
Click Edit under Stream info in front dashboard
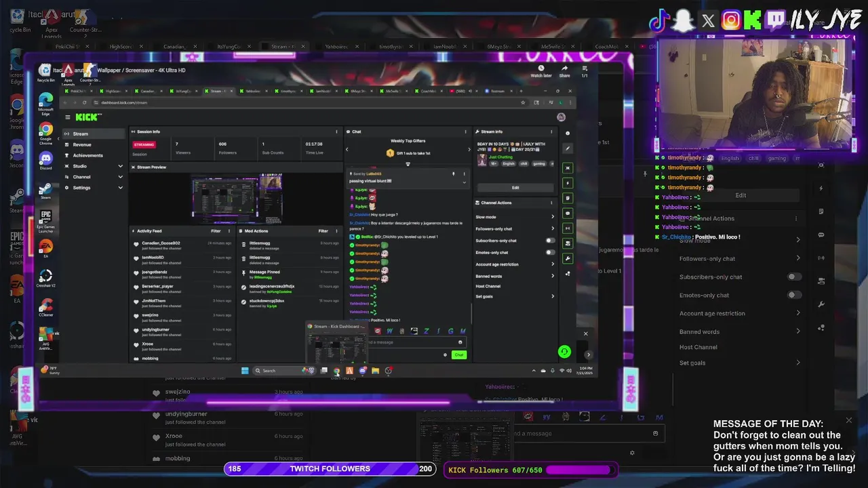pyautogui.click(x=515, y=188)
